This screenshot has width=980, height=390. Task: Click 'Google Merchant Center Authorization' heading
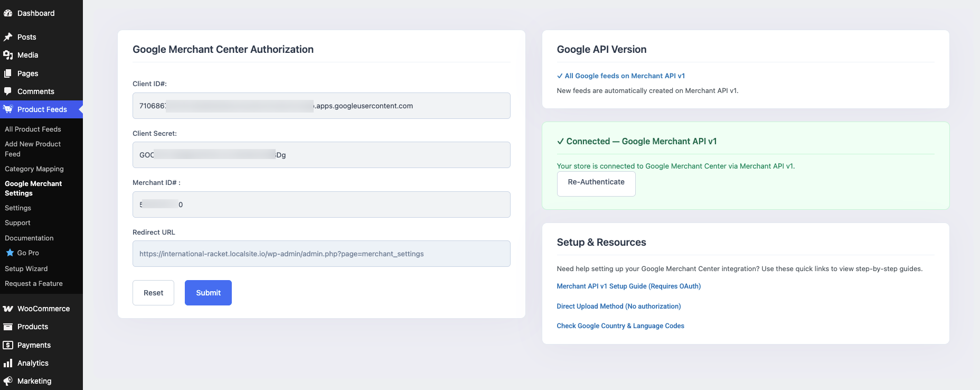[x=223, y=49]
